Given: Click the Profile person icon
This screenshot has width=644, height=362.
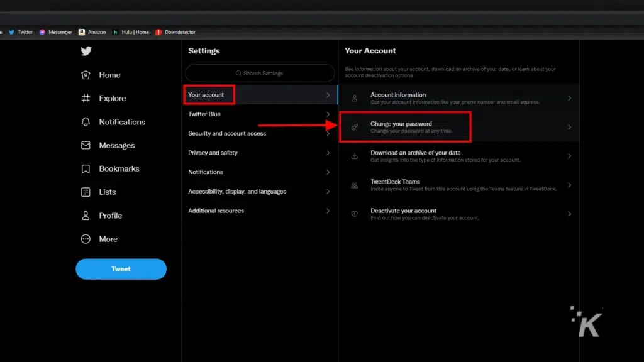Looking at the screenshot, I should pyautogui.click(x=86, y=216).
